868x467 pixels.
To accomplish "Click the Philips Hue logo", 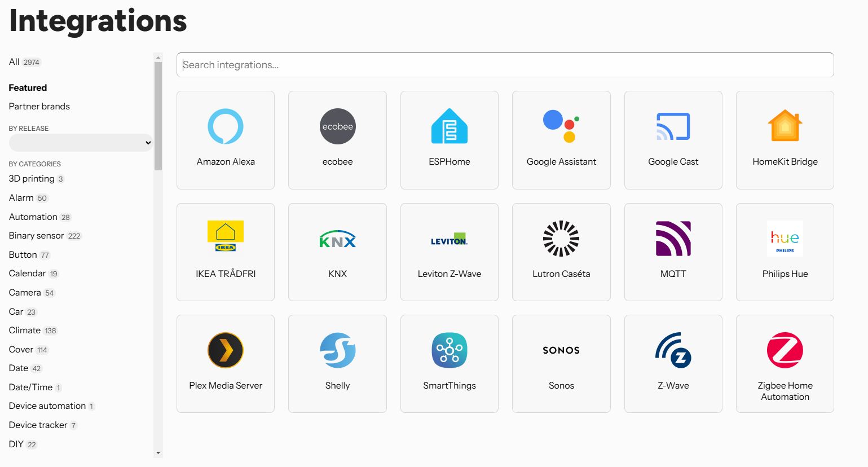I will point(785,239).
